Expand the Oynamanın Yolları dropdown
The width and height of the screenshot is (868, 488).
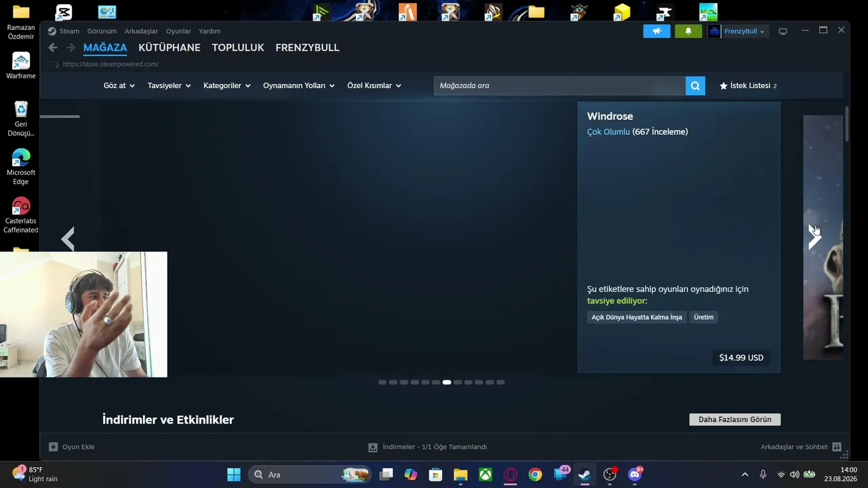point(299,86)
